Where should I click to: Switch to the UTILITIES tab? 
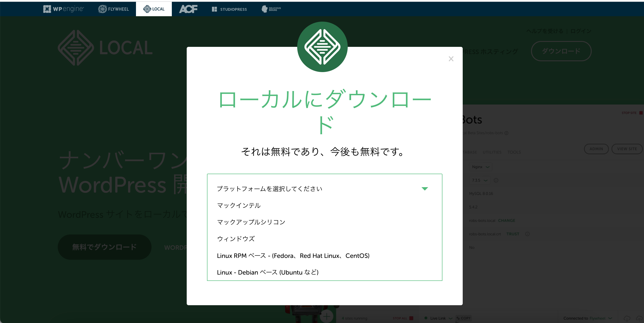tap(492, 152)
